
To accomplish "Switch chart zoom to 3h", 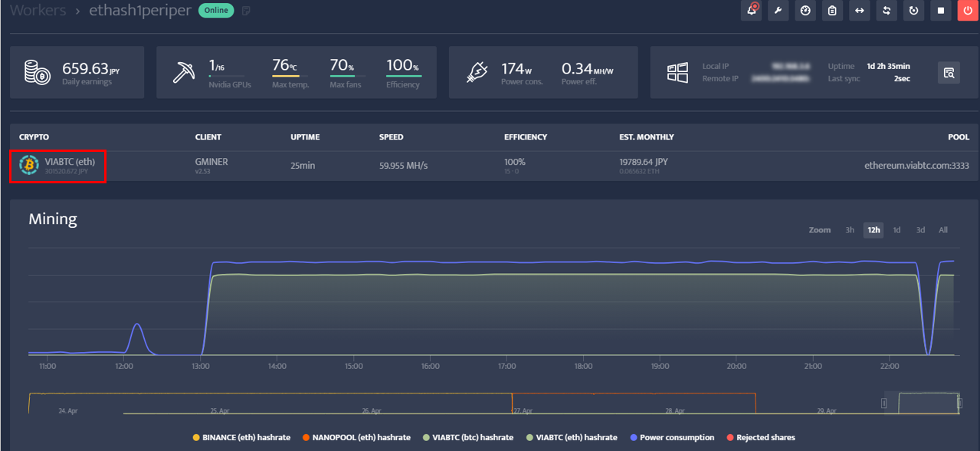I will [850, 229].
